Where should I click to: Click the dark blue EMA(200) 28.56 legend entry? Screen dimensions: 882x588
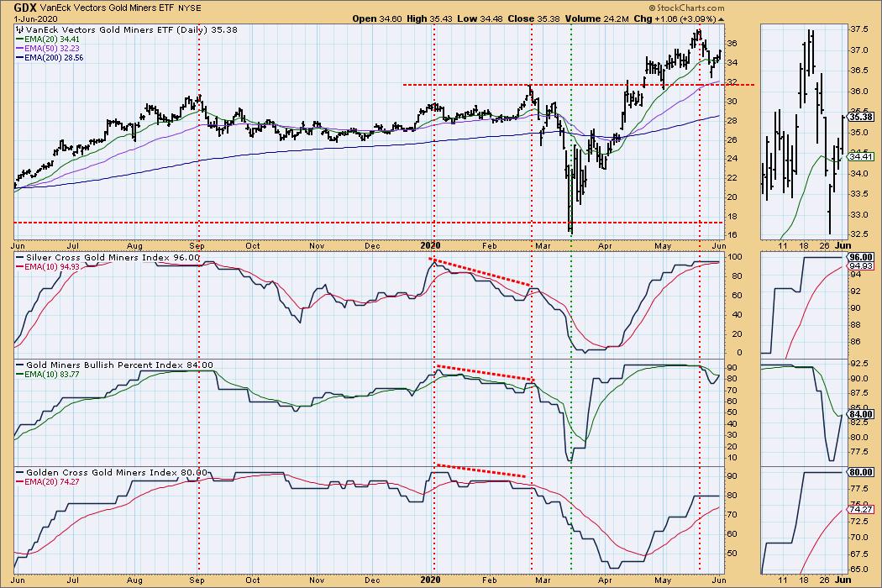pyautogui.click(x=50, y=57)
